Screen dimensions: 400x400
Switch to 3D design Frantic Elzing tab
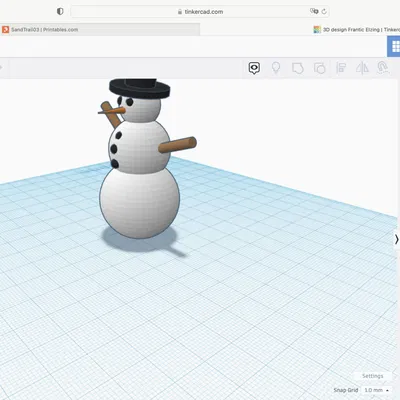click(357, 29)
